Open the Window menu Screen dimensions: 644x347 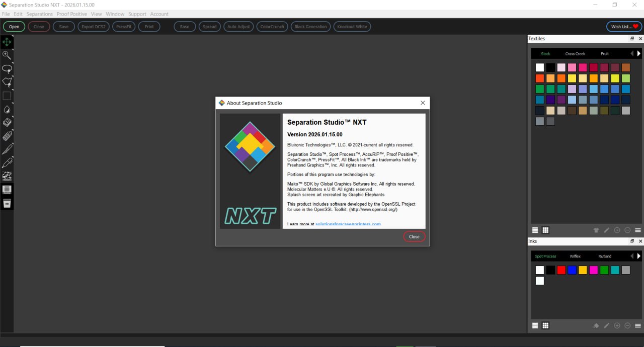[x=115, y=14]
